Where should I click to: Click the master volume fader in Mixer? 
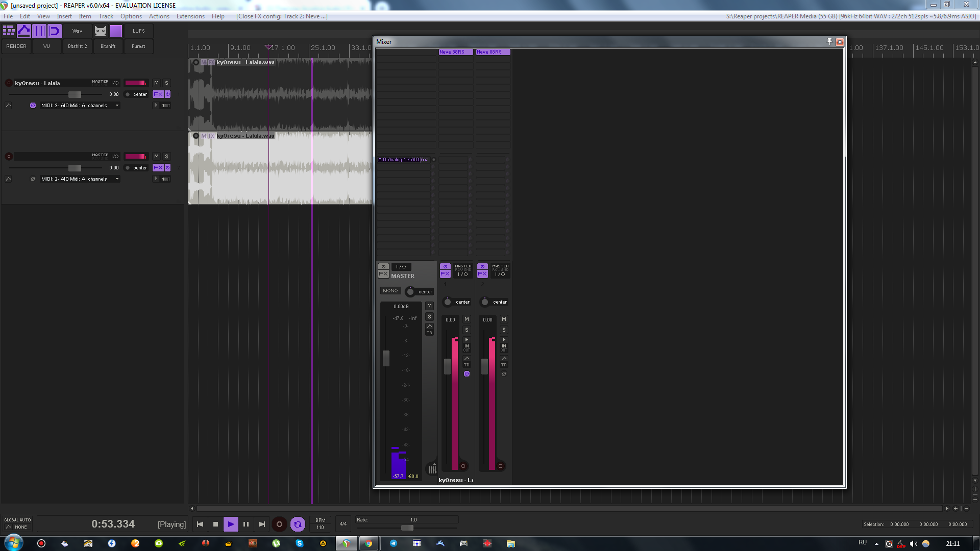click(386, 358)
